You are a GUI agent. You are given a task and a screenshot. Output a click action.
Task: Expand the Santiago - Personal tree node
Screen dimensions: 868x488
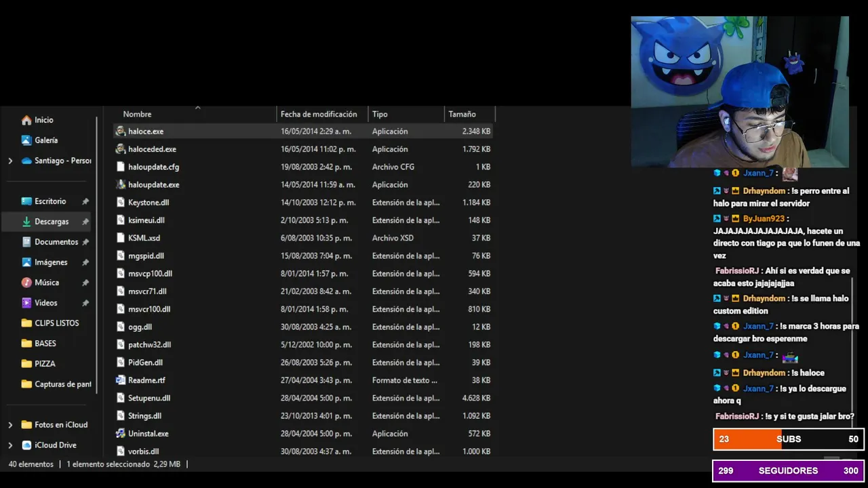10,161
